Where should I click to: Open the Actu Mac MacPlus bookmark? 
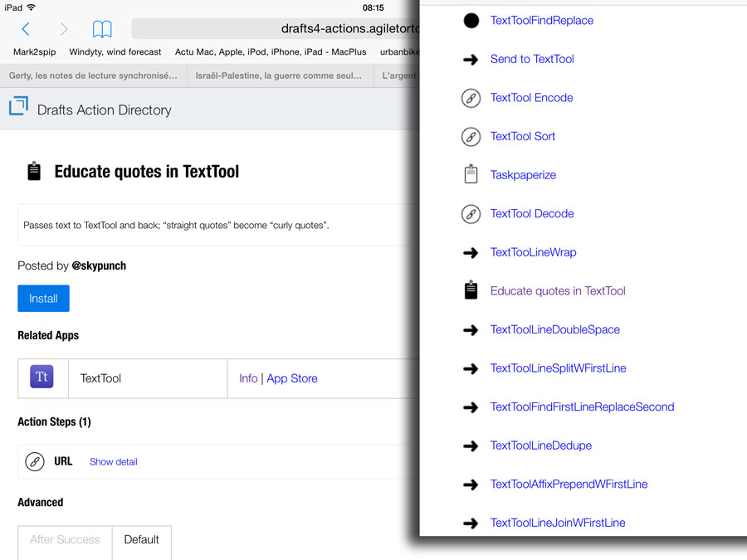click(x=271, y=52)
